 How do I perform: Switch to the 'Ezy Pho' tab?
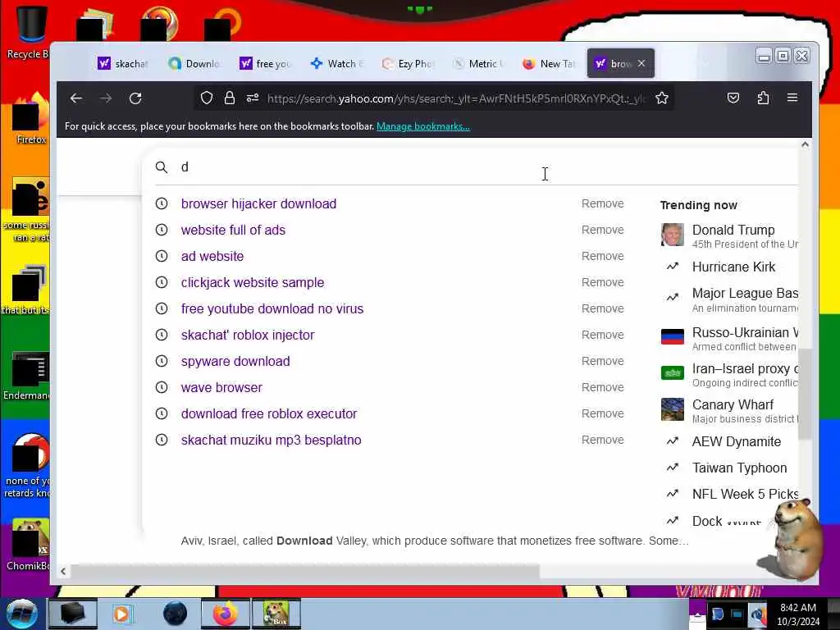406,64
